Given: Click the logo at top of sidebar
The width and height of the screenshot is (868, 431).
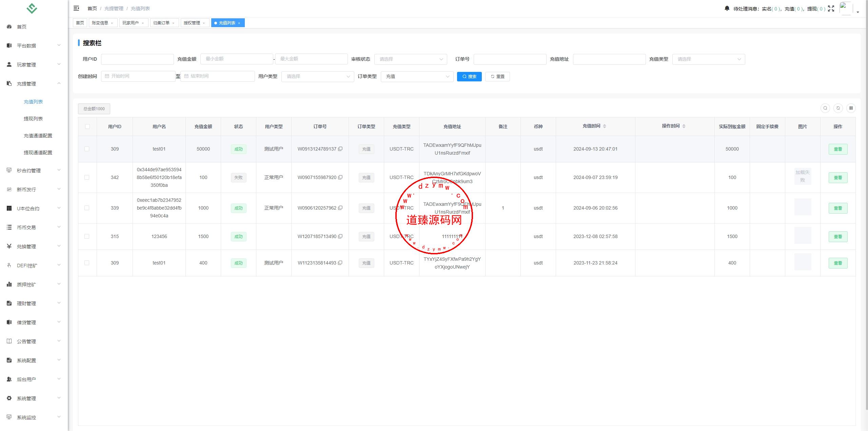Looking at the screenshot, I should click(x=32, y=8).
